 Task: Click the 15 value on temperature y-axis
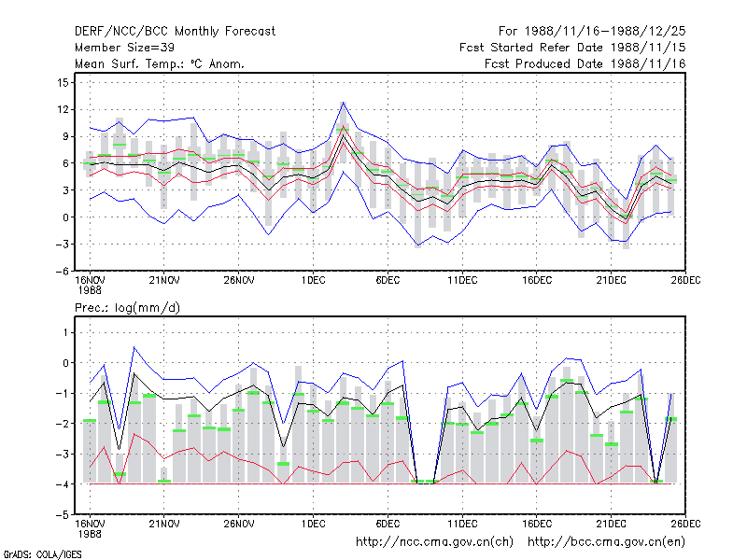click(63, 83)
